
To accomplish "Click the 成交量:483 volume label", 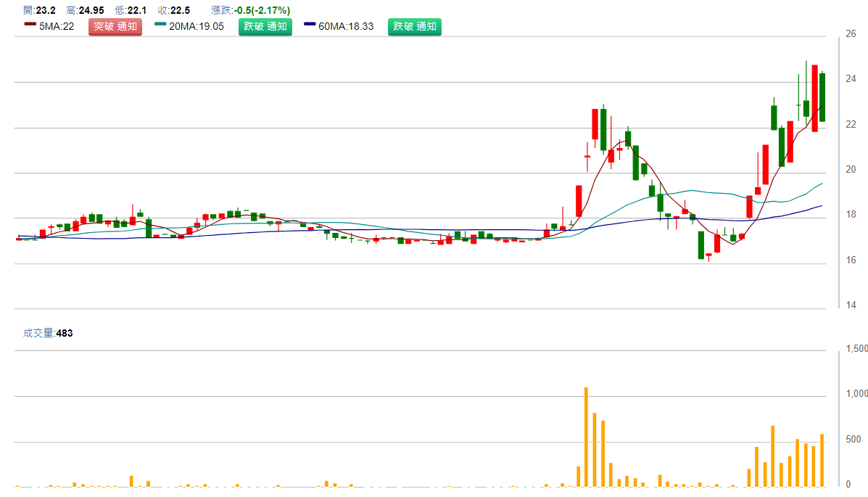I will tap(48, 333).
